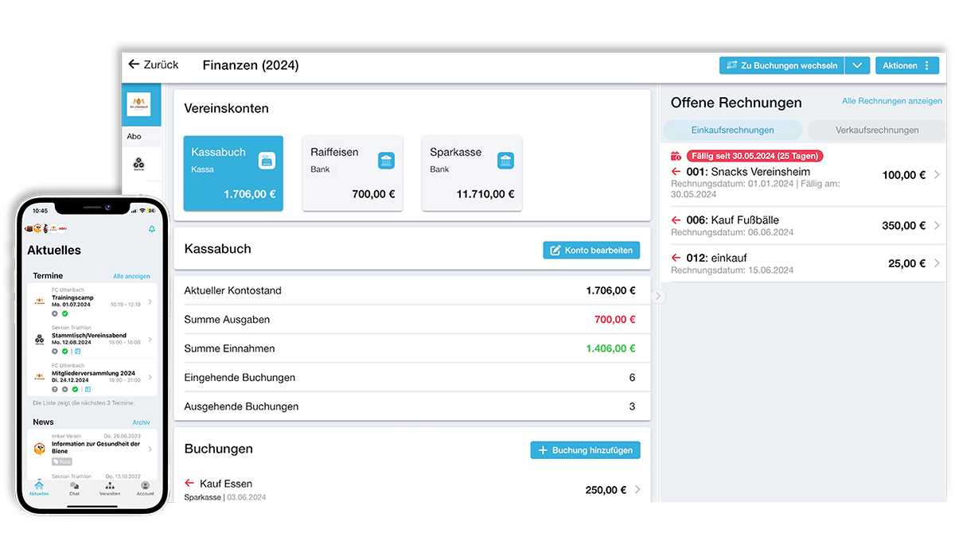955x560 pixels.
Task: Click the Kassabuch cash register icon
Action: coord(267,161)
